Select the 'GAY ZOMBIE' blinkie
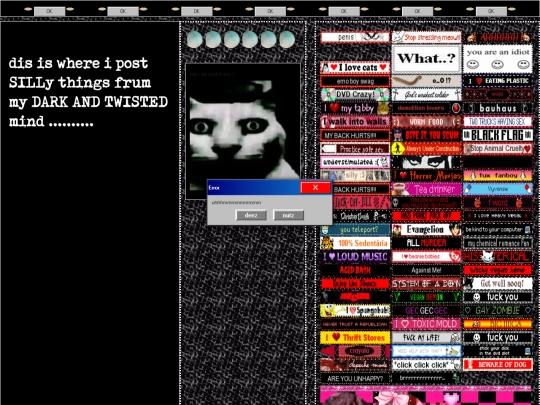The image size is (540, 405). [498, 311]
